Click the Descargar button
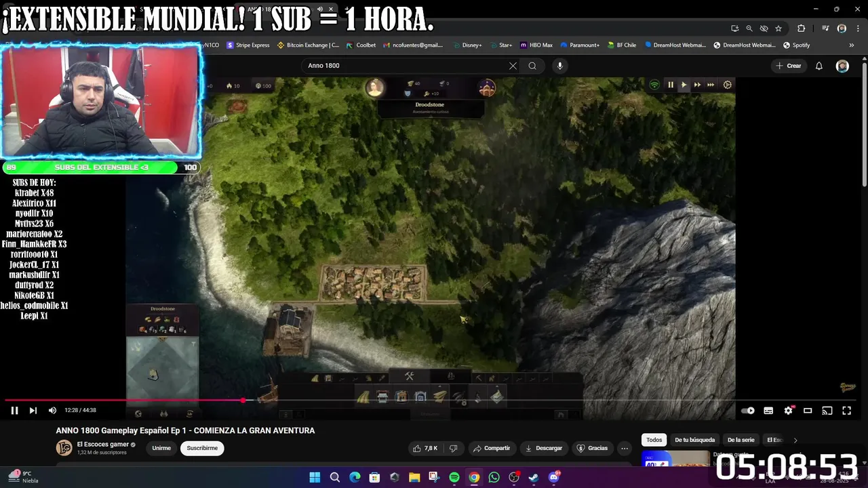Viewport: 868px width, 488px height. [x=544, y=448]
